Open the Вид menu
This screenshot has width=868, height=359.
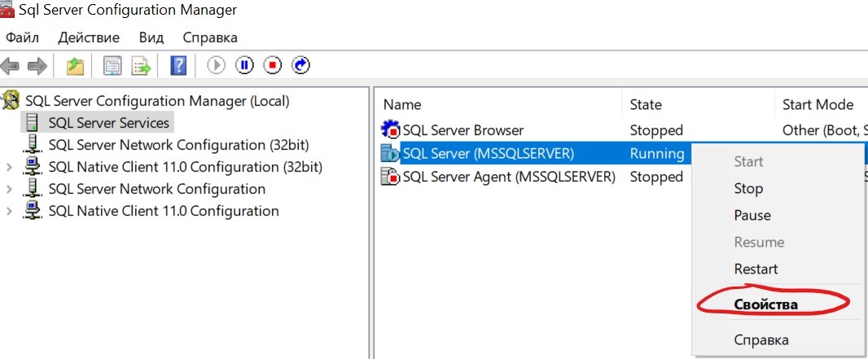(151, 37)
